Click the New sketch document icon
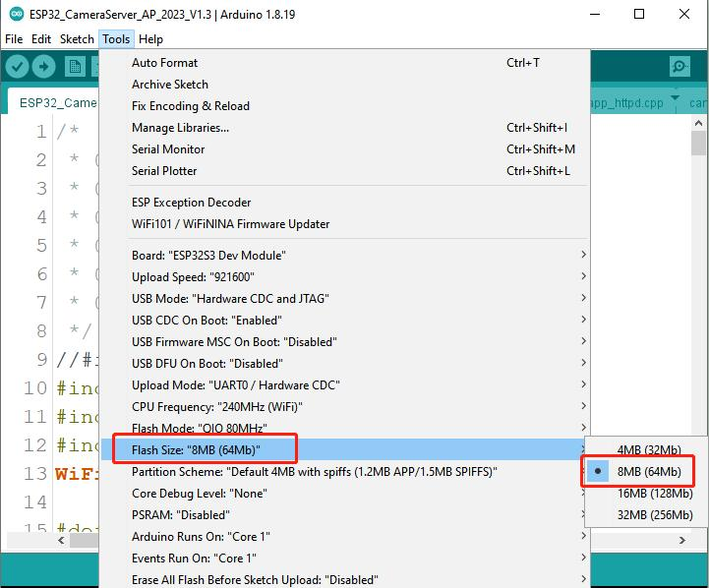Viewport: 709px width, 588px height. pos(75,67)
